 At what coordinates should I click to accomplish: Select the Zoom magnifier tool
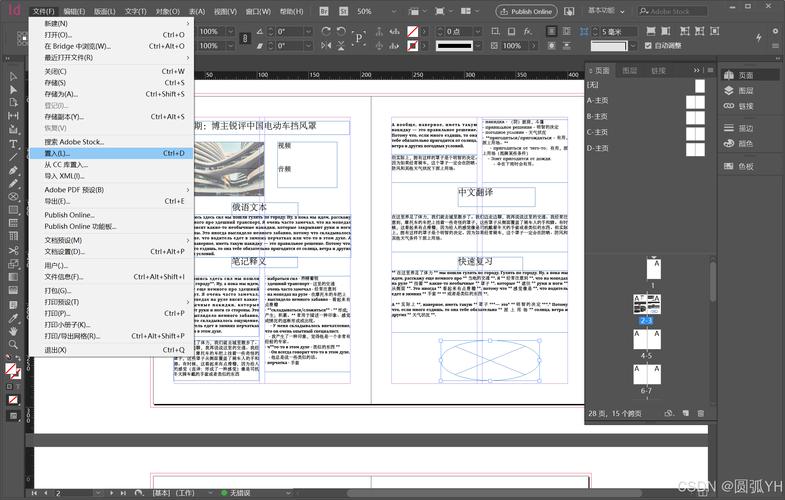click(13, 344)
